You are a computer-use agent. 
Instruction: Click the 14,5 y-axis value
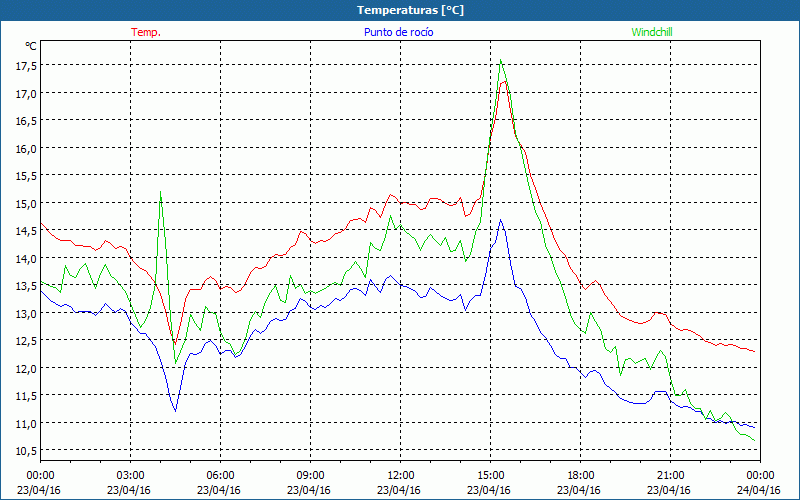[27, 231]
